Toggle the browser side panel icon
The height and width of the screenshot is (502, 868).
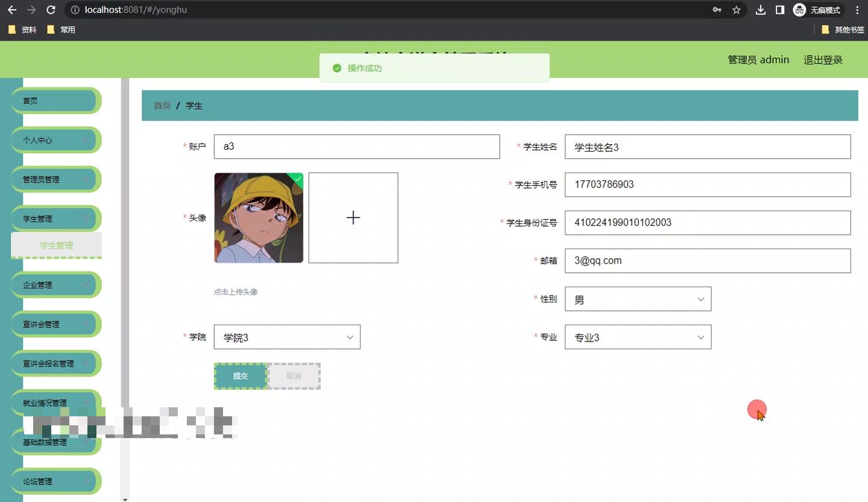(780, 10)
